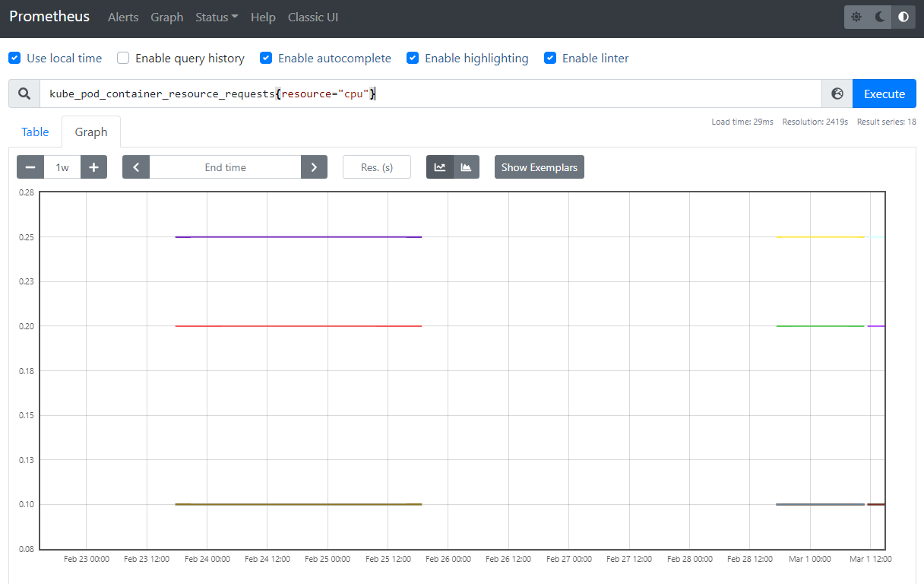The image size is (924, 584).
Task: Show the unstacked line chart
Action: coord(440,167)
